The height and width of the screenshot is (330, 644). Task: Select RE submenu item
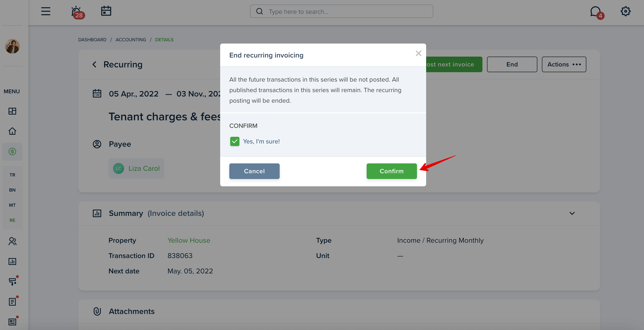pyautogui.click(x=12, y=220)
